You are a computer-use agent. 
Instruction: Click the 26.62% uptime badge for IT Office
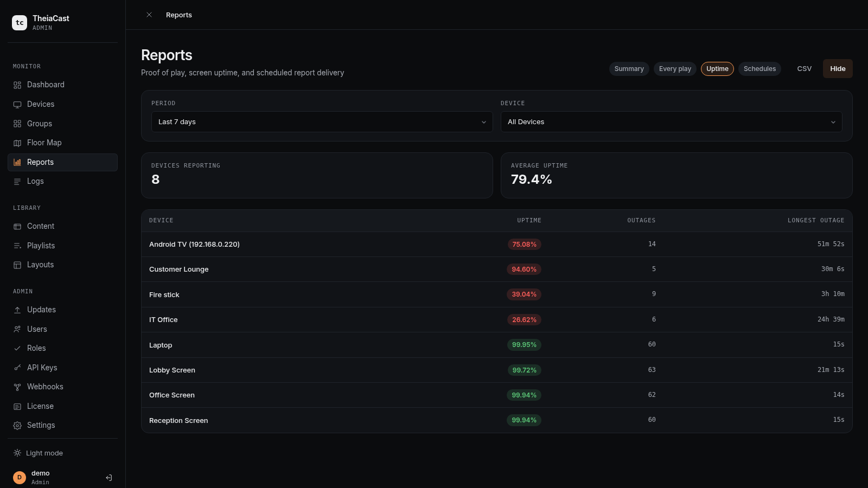524,320
